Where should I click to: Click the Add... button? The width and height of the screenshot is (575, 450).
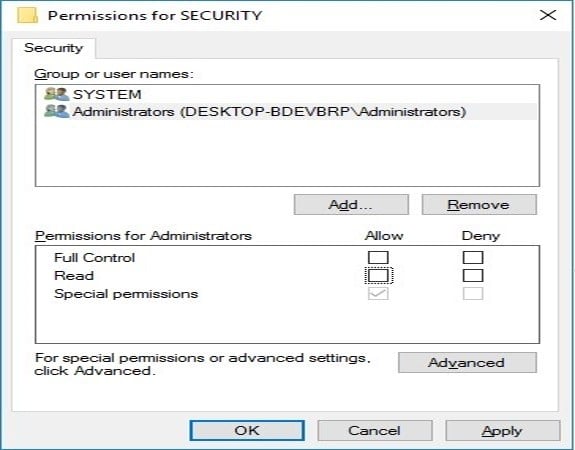pyautogui.click(x=351, y=205)
